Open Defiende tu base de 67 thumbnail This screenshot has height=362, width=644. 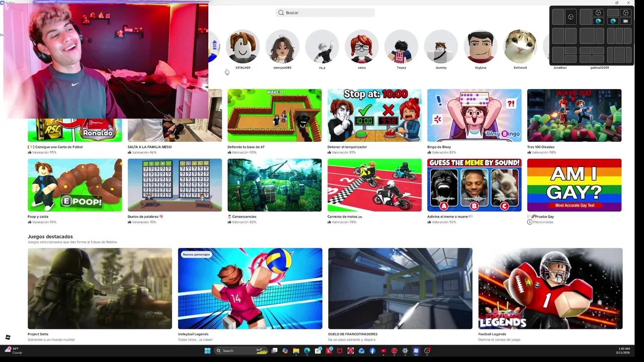(274, 115)
